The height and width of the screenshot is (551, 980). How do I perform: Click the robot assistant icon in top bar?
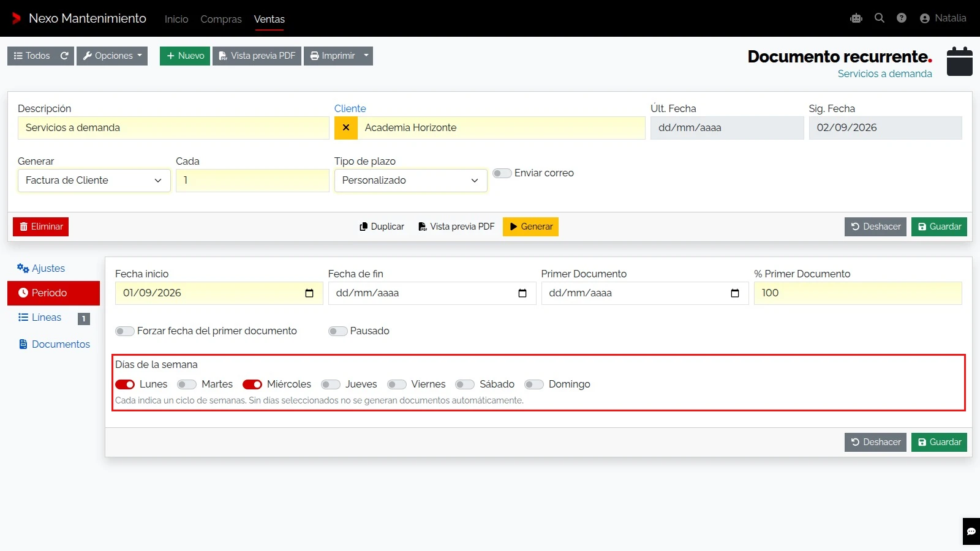[x=856, y=18]
